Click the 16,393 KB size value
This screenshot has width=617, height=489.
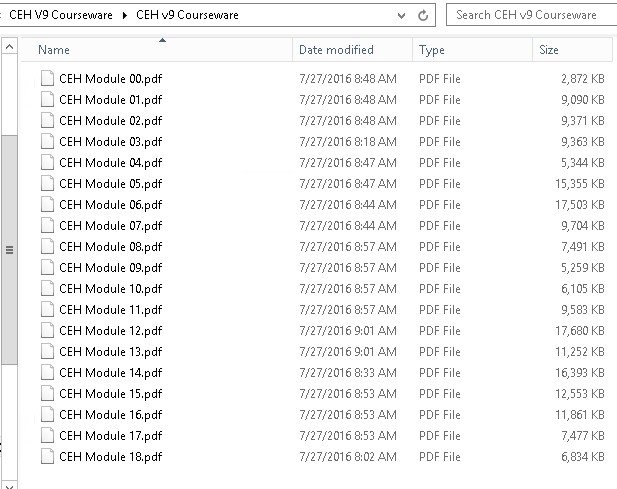pyautogui.click(x=580, y=373)
